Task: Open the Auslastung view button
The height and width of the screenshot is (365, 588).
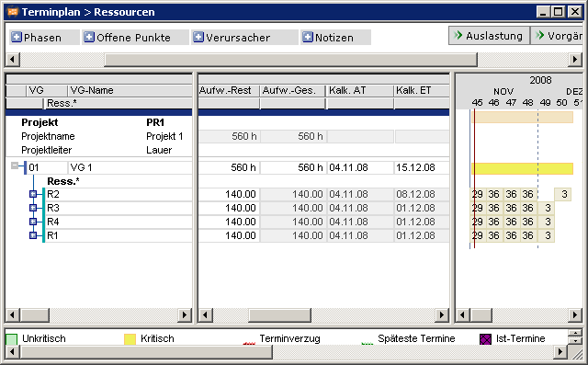Action: (x=489, y=36)
